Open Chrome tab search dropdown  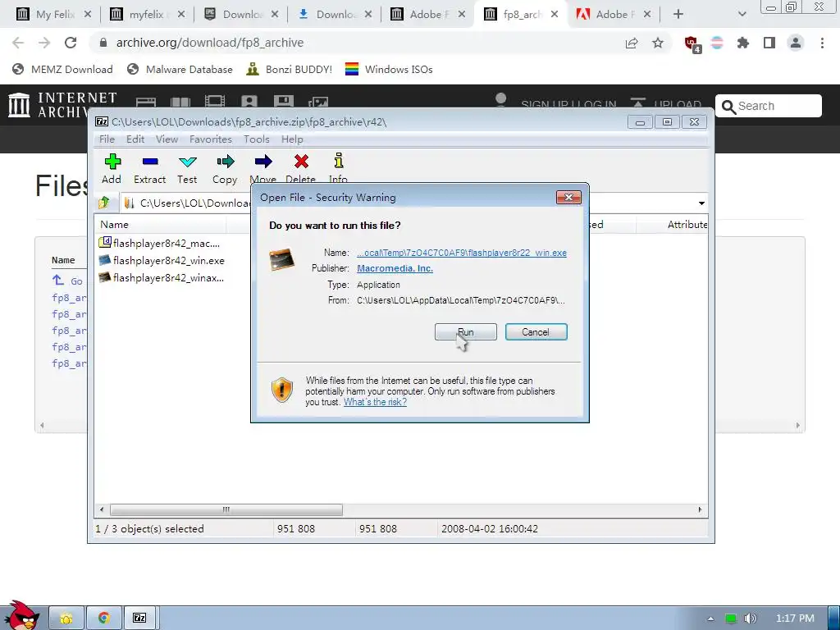click(742, 15)
